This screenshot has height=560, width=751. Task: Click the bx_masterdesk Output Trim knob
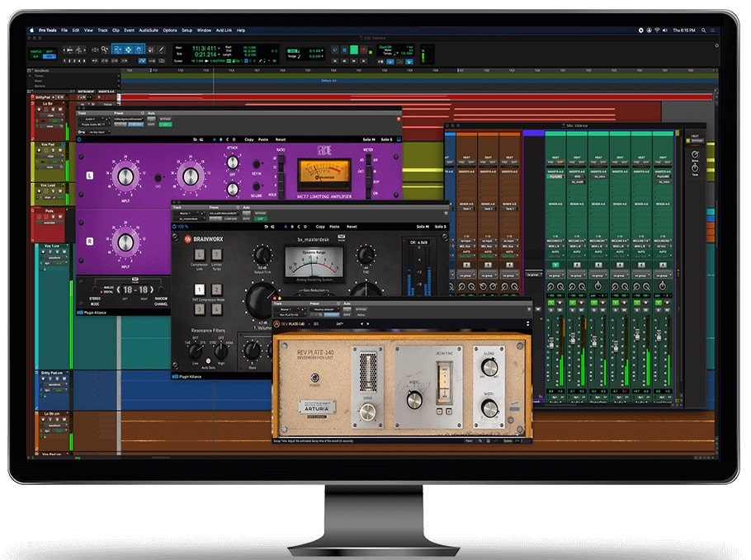tap(262, 254)
